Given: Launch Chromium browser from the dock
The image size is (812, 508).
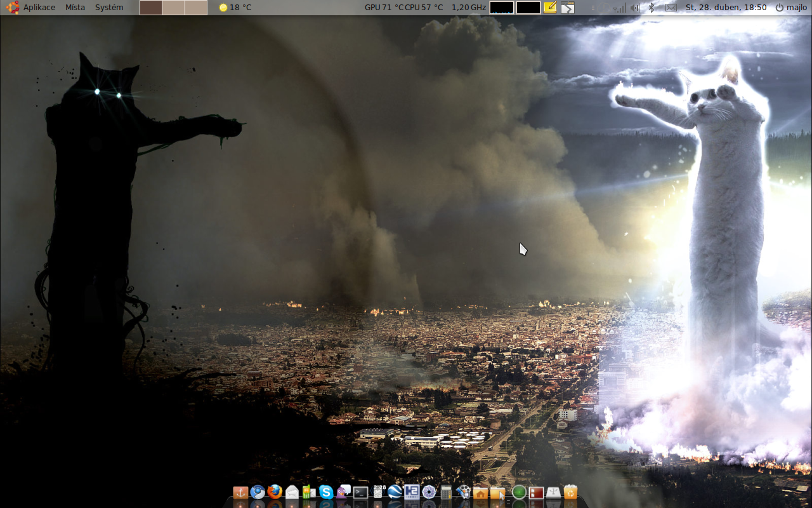Looking at the screenshot, I should click(258, 492).
